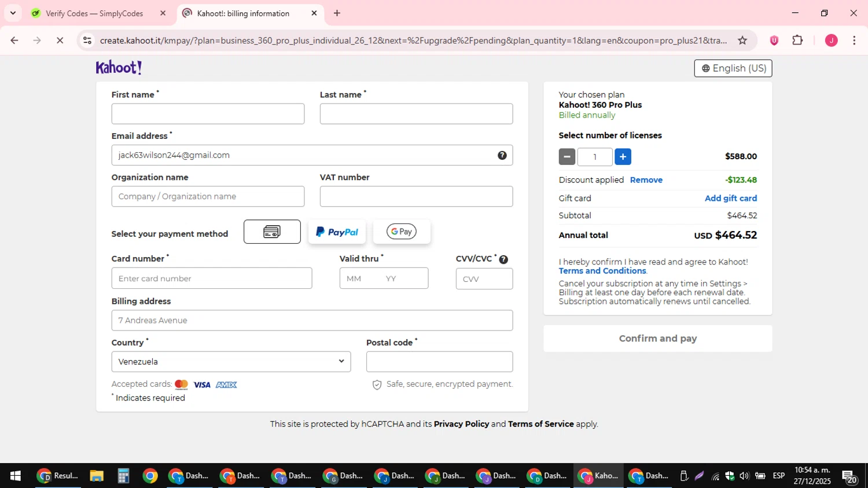Screen dimensions: 868x488
Task: Choose PayPal as payment method
Action: pyautogui.click(x=337, y=232)
